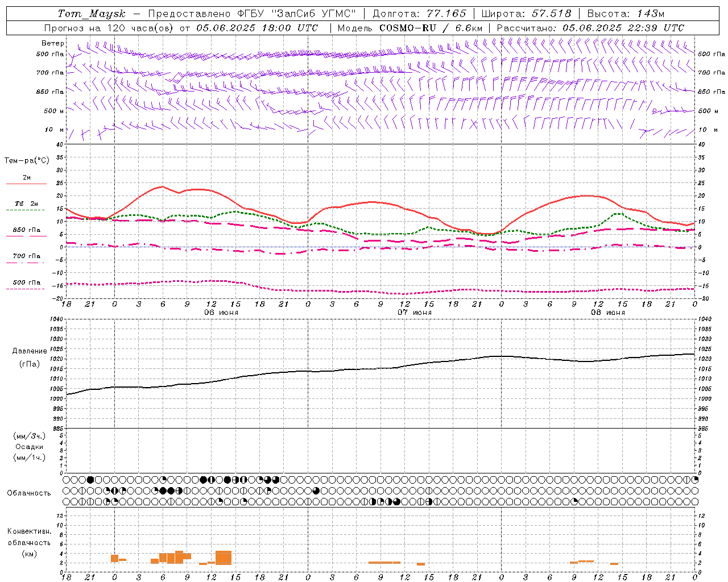
Task: Click the Высота: 143м elevation value
Action: click(x=626, y=14)
